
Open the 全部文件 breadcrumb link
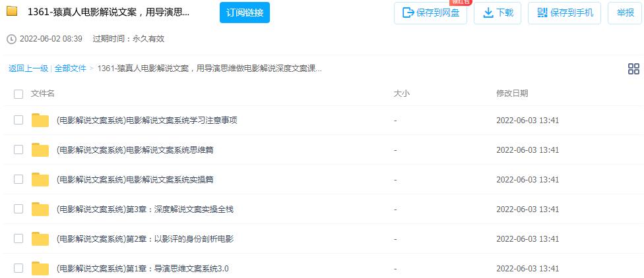click(x=70, y=69)
